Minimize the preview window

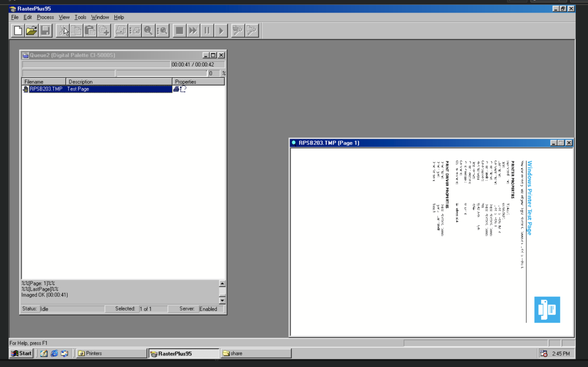[x=553, y=143]
